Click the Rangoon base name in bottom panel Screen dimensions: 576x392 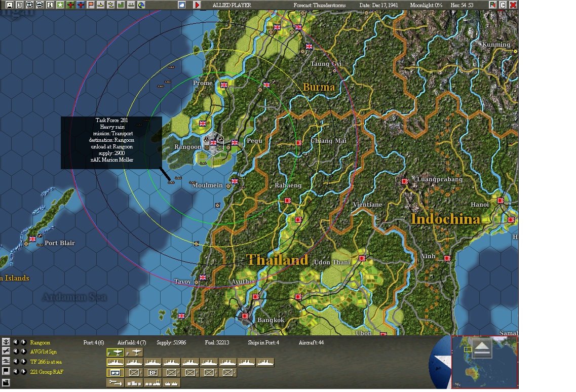tap(40, 342)
